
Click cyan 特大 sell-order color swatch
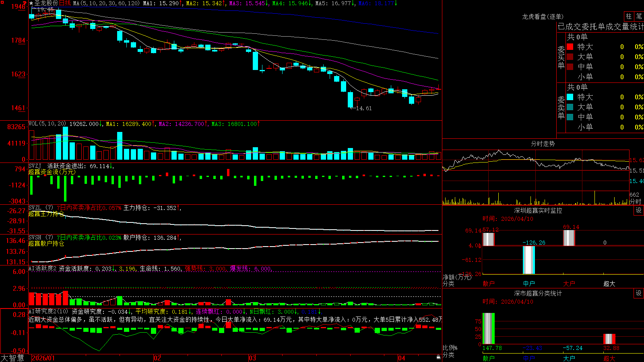pyautogui.click(x=570, y=97)
